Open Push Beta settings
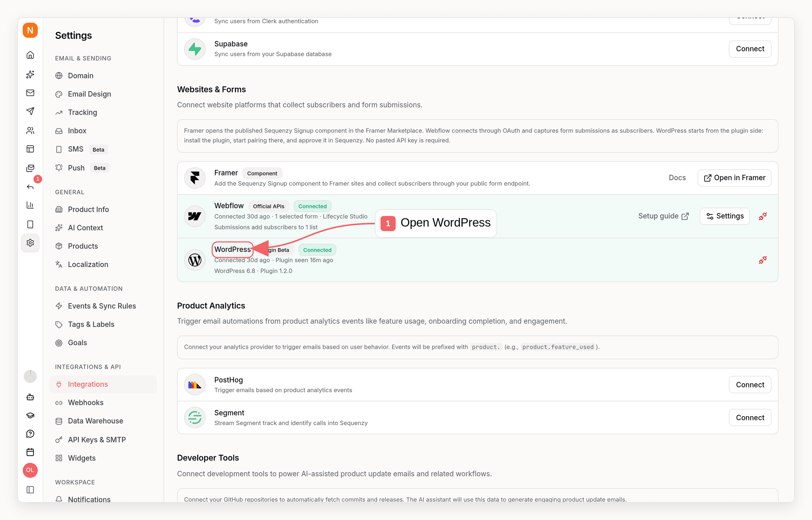This screenshot has width=812, height=520. [103, 168]
